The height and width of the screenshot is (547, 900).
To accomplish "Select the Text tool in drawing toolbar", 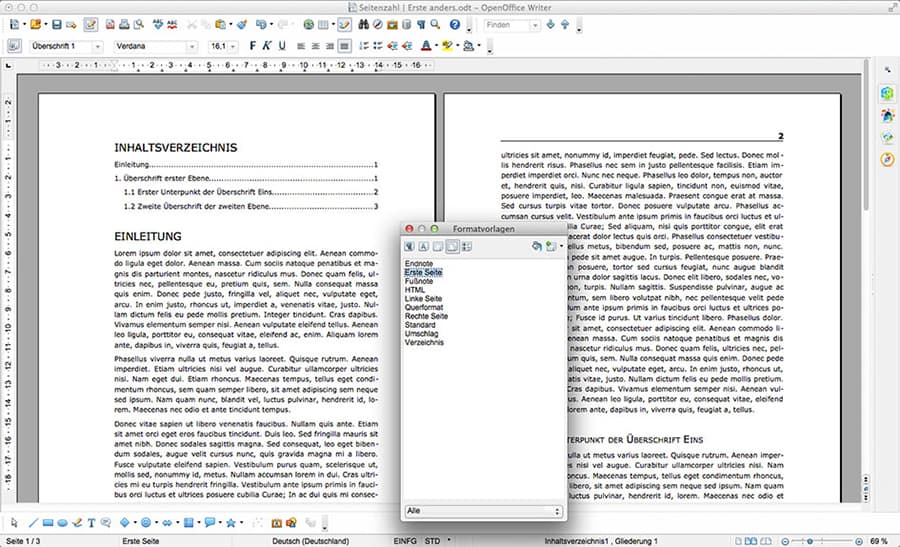I will pos(91,523).
